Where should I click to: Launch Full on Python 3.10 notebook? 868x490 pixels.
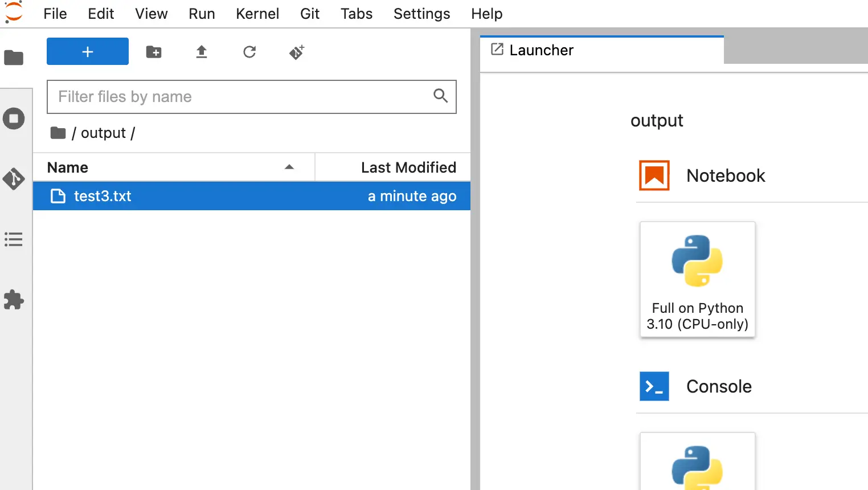click(x=698, y=279)
